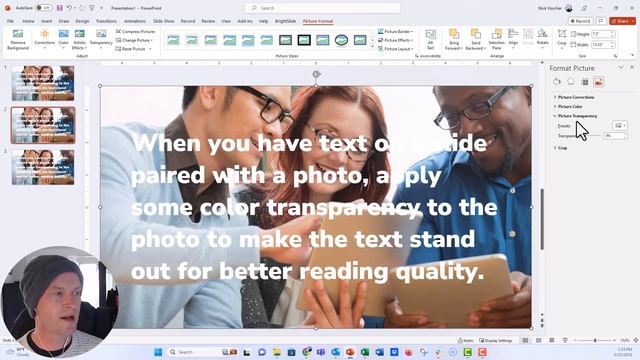This screenshot has height=360, width=640.
Task: Fit slide to current window
Action: (x=636, y=340)
